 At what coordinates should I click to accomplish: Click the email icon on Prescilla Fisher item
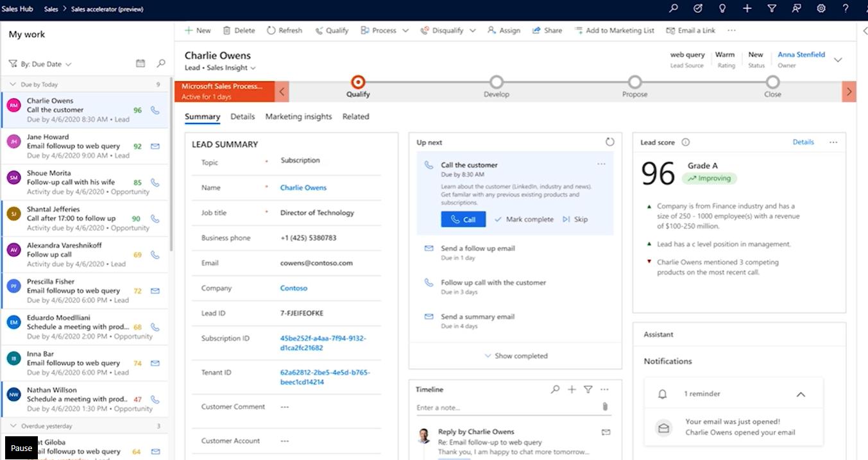155,291
